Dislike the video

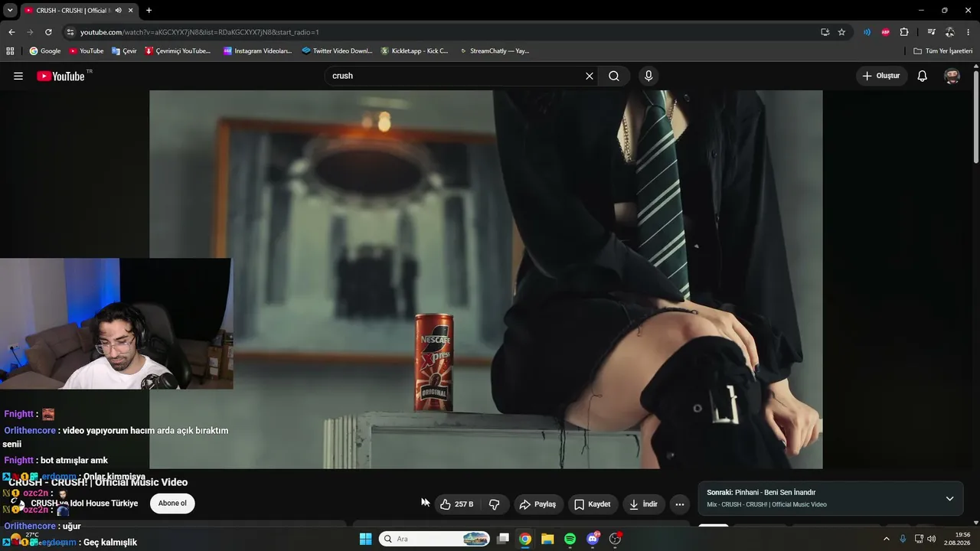(x=495, y=504)
